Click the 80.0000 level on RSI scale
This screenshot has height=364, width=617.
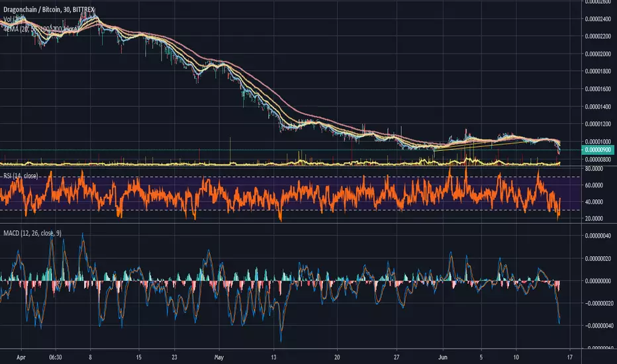tap(594, 168)
